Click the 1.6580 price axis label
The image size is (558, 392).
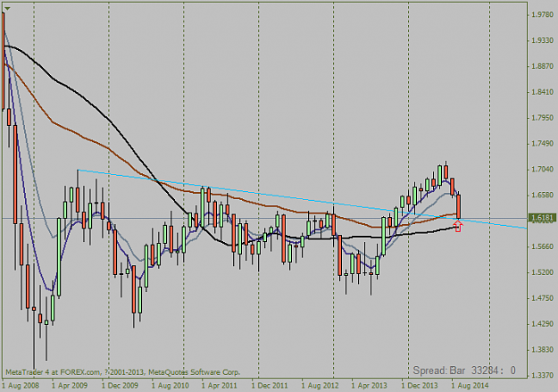(543, 196)
